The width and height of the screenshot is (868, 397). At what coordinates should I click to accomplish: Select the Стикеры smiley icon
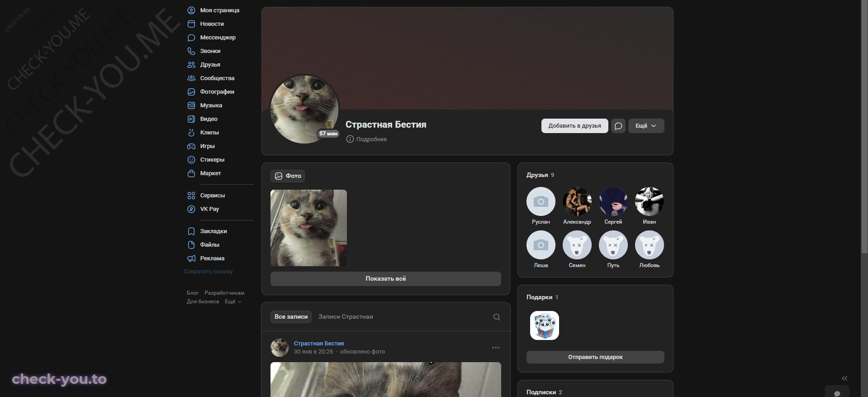[191, 160]
